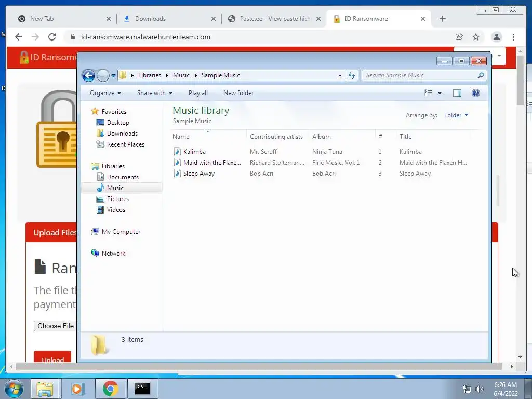The image size is (532, 399).
Task: Open the Videos library
Action: pos(116,210)
